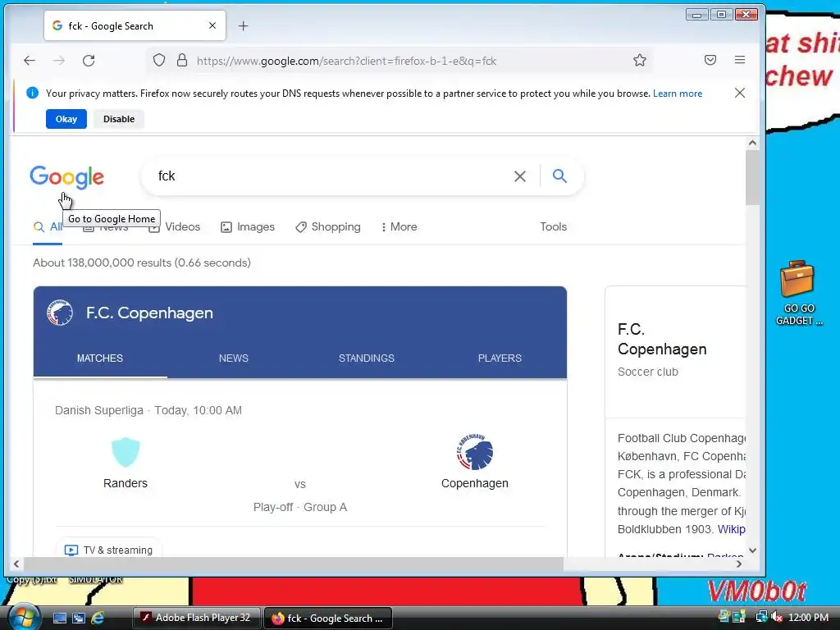This screenshot has height=630, width=840.
Task: Reload the page with the refresh icon
Action: pyautogui.click(x=89, y=61)
